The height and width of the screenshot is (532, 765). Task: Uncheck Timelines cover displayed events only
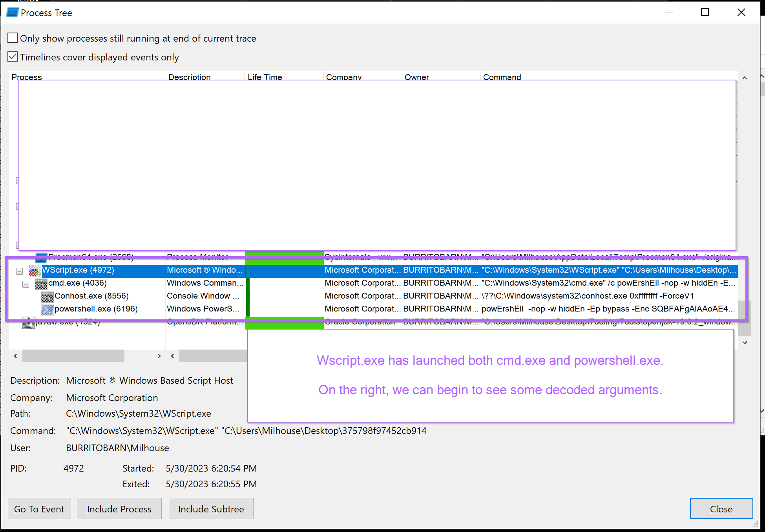[12, 56]
